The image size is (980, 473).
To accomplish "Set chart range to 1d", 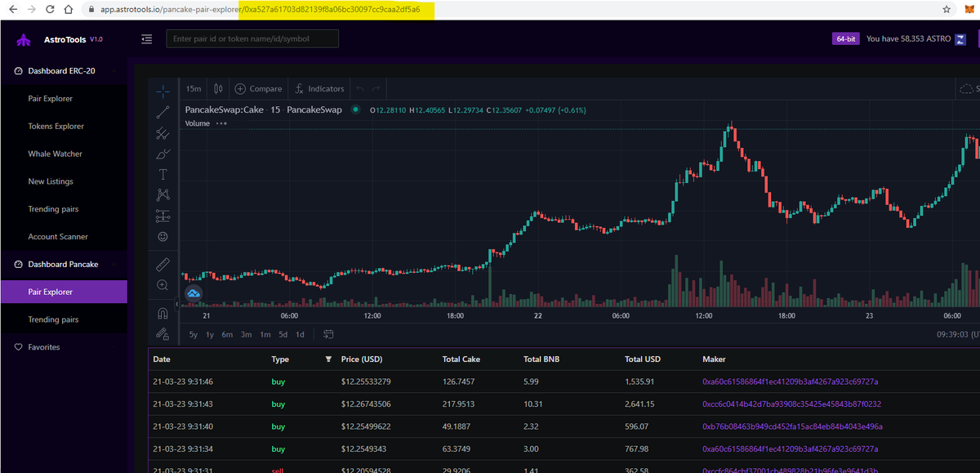I will point(300,334).
